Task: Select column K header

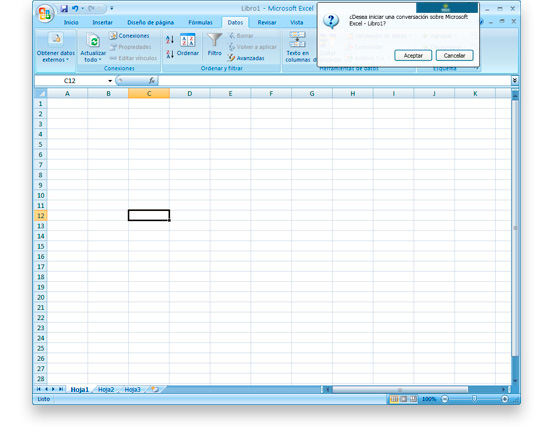Action: tap(475, 93)
